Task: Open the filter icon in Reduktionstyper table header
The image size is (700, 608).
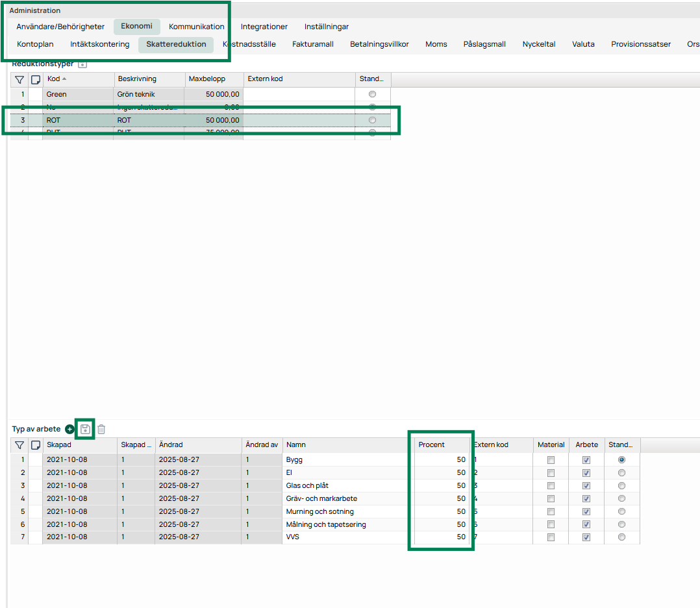Action: click(x=19, y=79)
